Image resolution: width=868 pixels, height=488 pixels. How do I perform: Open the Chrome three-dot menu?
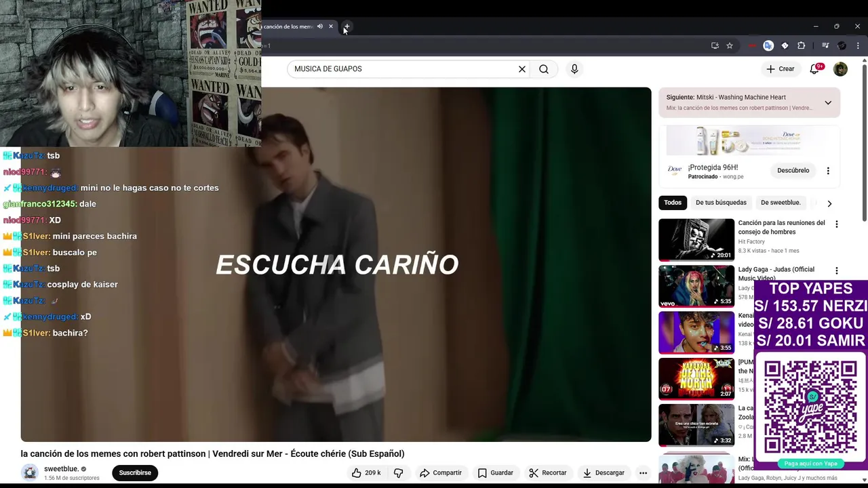[x=858, y=45]
